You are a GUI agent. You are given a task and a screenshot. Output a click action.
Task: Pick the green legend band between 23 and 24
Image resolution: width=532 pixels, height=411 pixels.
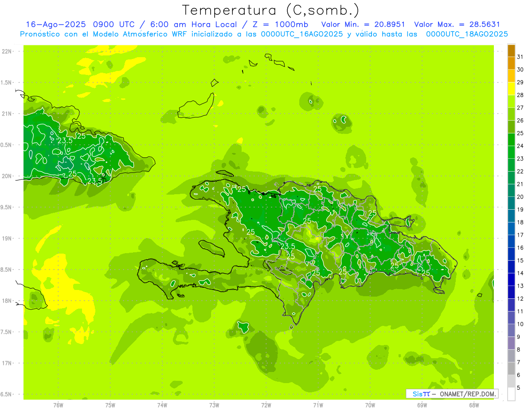click(511, 153)
